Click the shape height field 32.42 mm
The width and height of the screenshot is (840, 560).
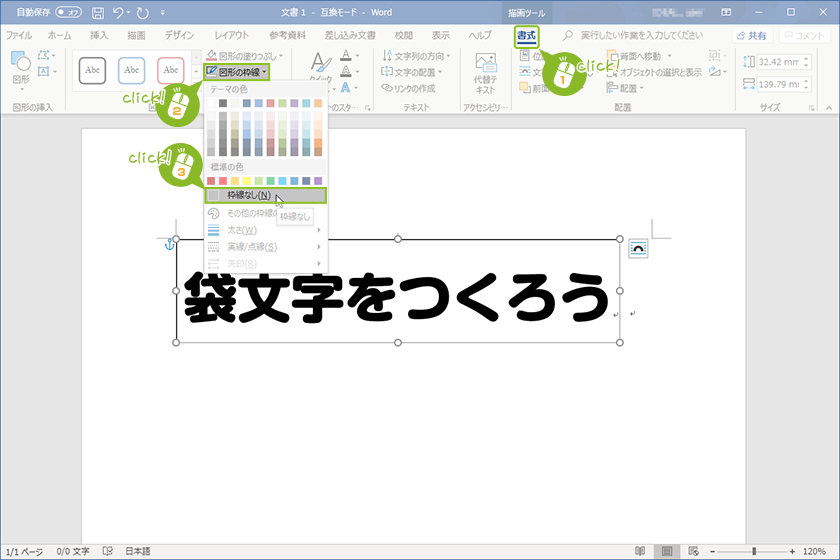pos(779,62)
